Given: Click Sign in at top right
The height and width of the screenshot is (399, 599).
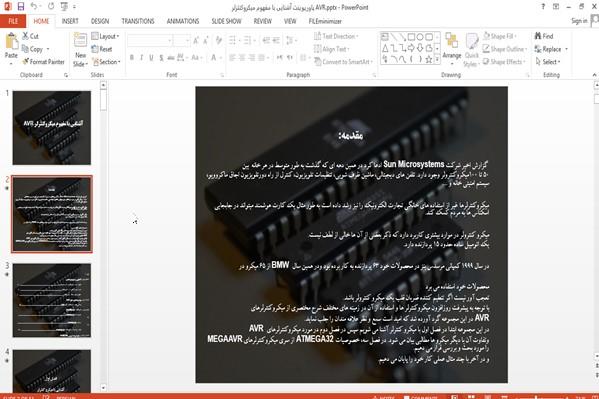Looking at the screenshot, I should tap(579, 21).
